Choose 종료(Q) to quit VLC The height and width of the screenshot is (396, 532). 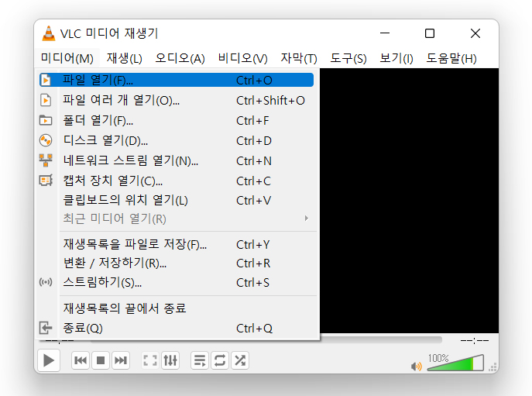pos(177,328)
